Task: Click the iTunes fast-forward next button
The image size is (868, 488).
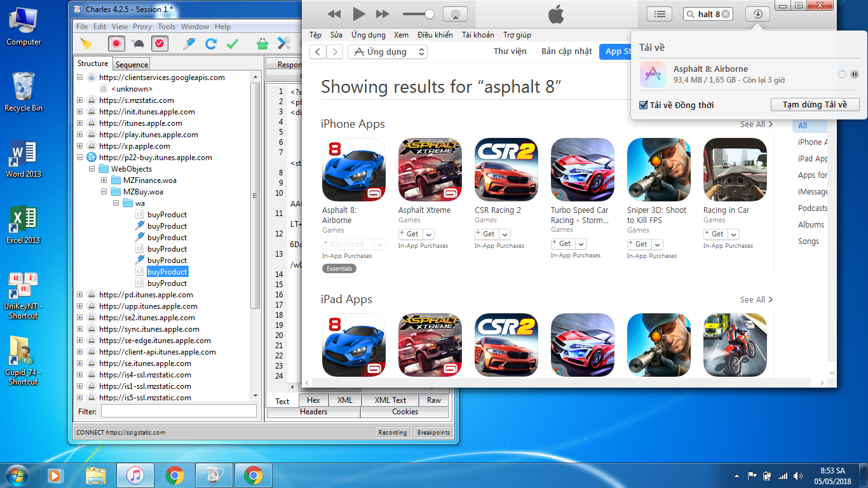Action: tap(383, 14)
